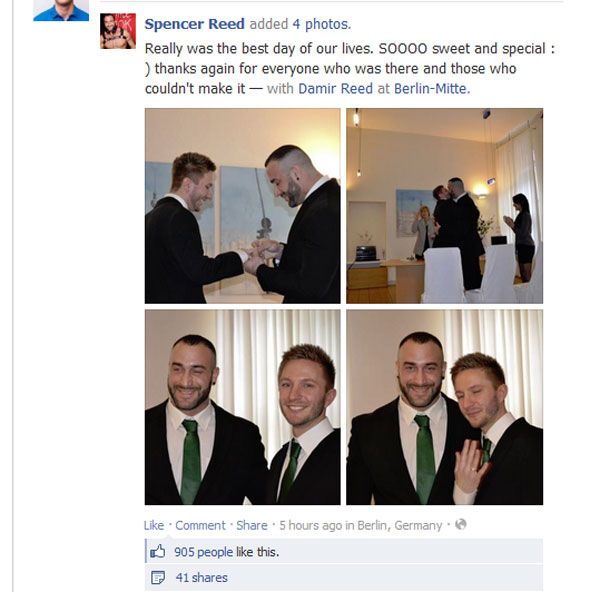Click the public globe privacy icon
Image resolution: width=600 pixels, height=592 pixels.
click(x=461, y=524)
